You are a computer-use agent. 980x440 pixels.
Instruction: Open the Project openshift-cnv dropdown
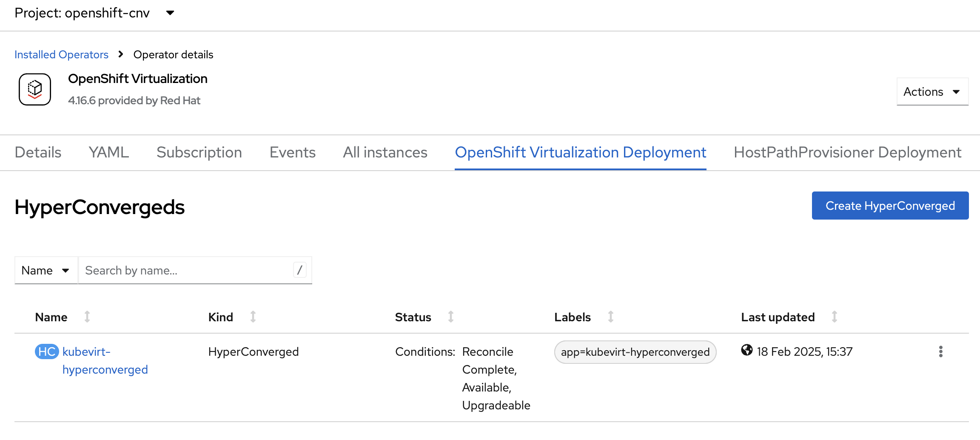pyautogui.click(x=94, y=13)
